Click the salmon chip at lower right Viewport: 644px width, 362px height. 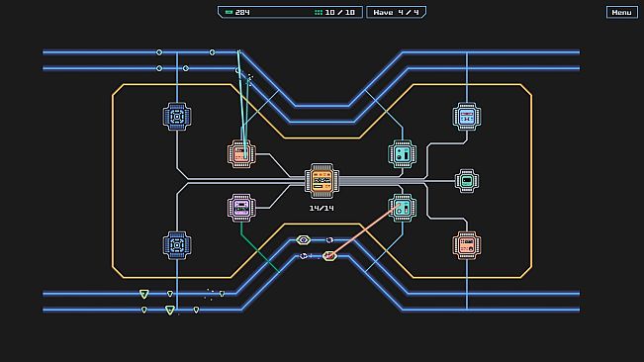[467, 245]
